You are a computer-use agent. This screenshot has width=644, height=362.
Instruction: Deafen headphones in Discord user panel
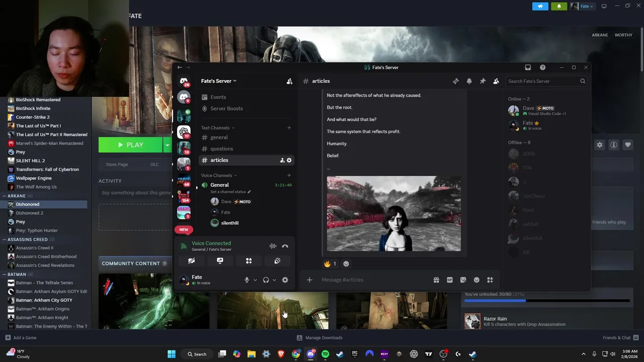click(266, 280)
